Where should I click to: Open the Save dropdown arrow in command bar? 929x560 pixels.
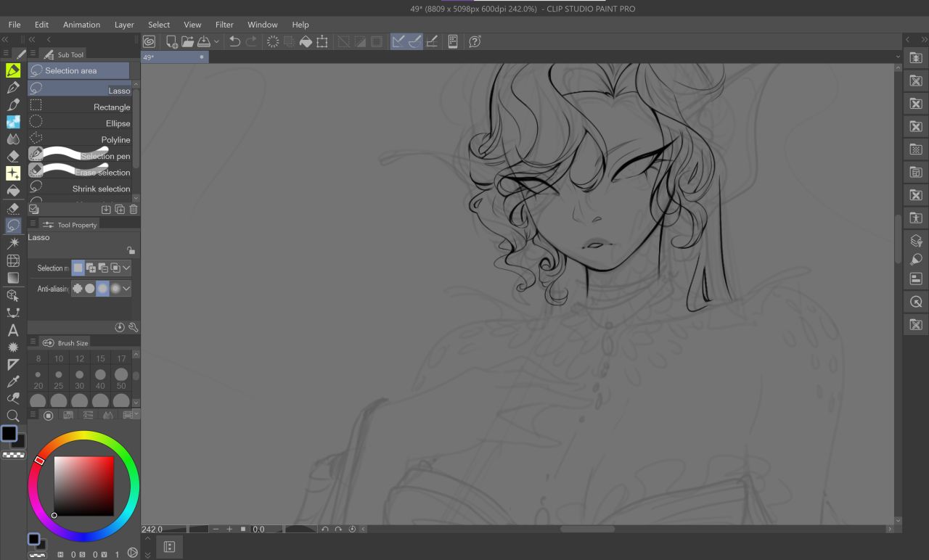(x=216, y=42)
